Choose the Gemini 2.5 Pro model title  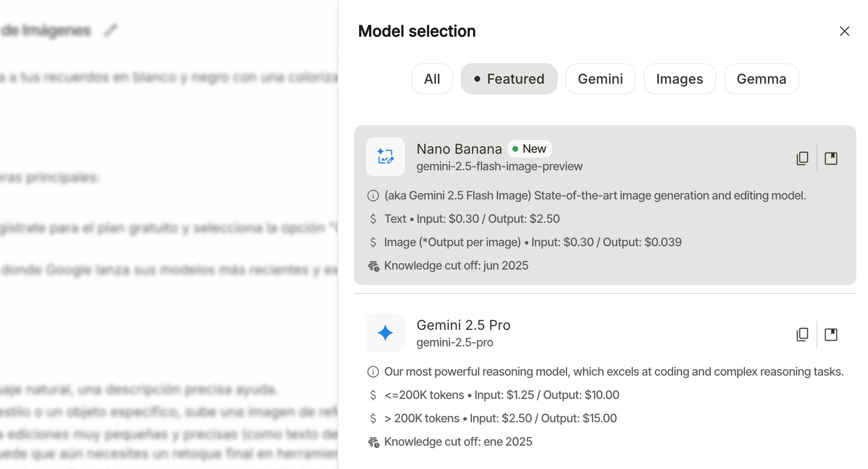(463, 325)
